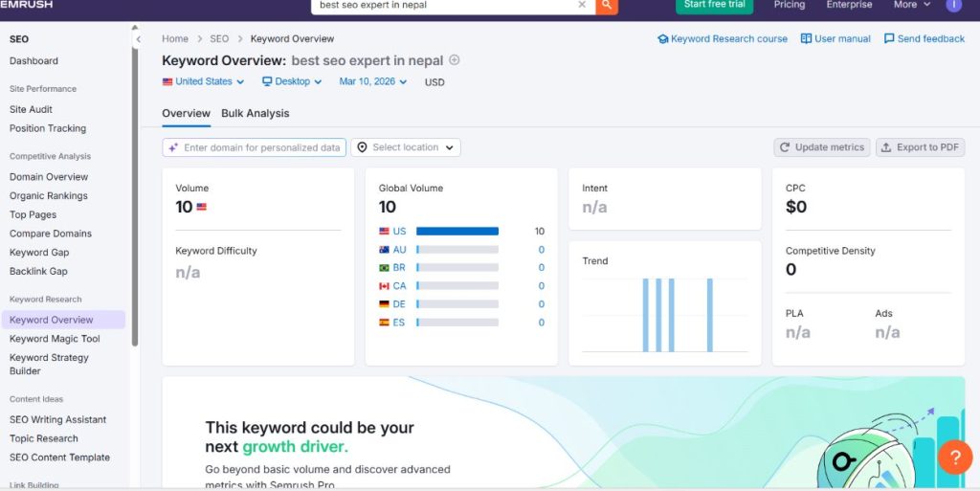Click the Export to PDF button
This screenshot has width=980, height=491.
920,147
